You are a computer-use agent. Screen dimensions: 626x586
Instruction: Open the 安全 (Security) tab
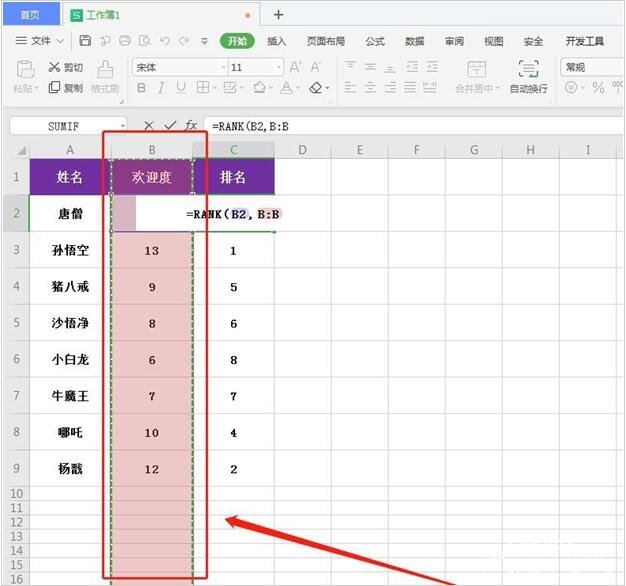[533, 41]
